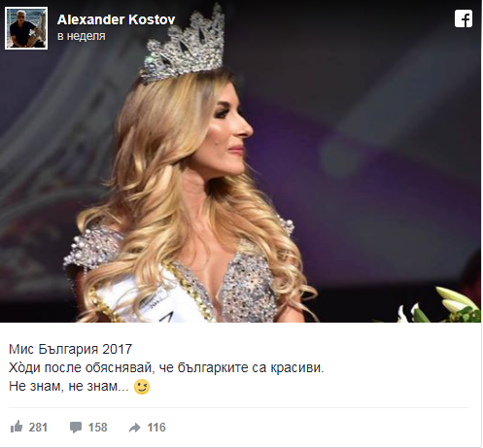Click the divider line above reaction counts
The height and width of the screenshot is (448, 483).
(x=239, y=407)
